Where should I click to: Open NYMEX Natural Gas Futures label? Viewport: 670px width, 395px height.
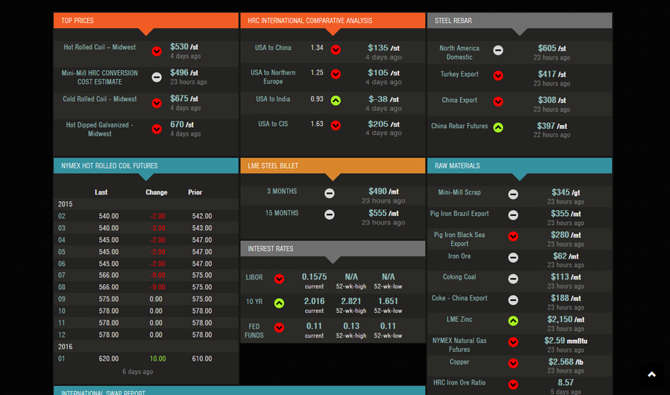pos(459,345)
